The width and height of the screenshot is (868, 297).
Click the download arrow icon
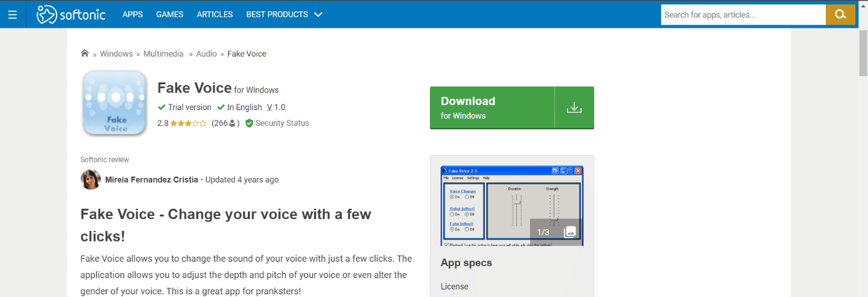click(x=573, y=108)
